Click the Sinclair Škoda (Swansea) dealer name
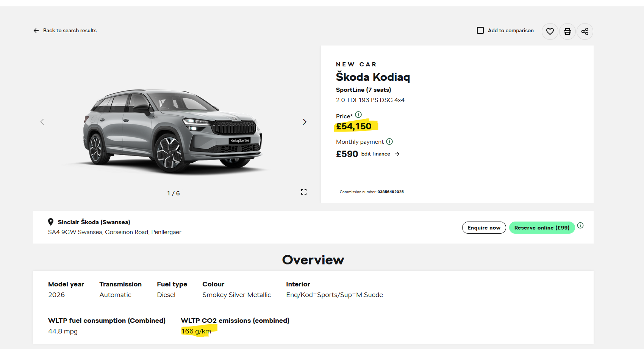 [94, 222]
